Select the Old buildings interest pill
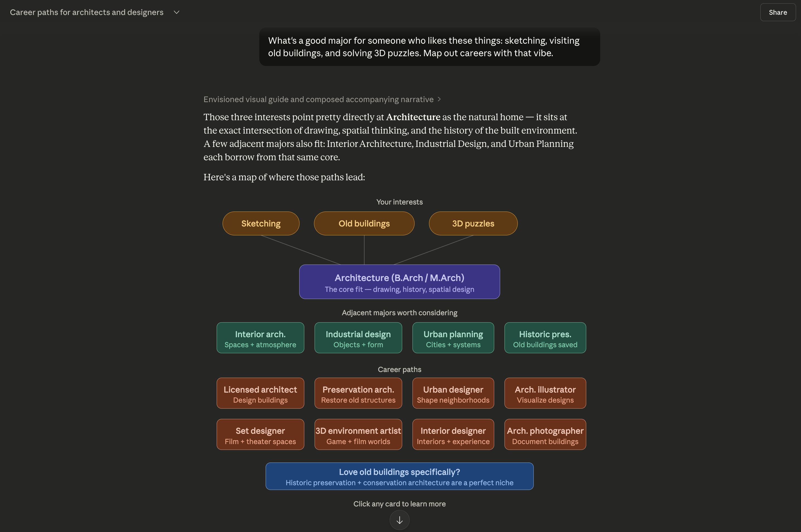This screenshot has height=532, width=801. [364, 224]
